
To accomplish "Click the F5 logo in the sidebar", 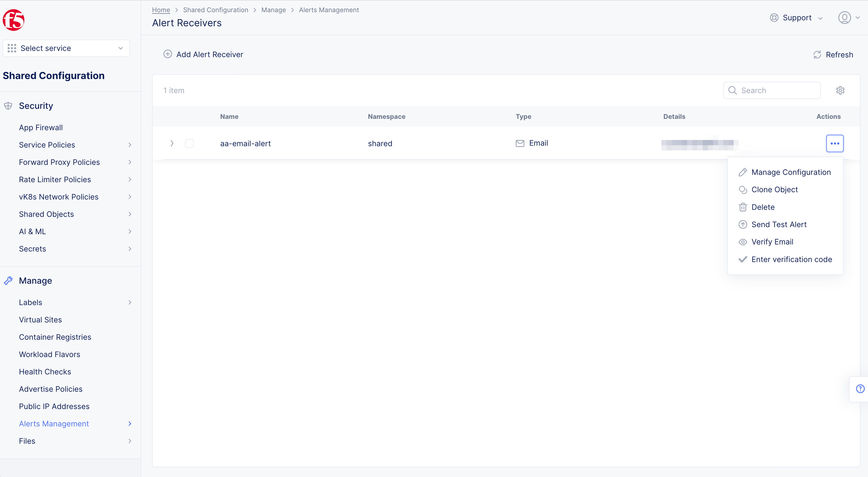I will coord(14,20).
